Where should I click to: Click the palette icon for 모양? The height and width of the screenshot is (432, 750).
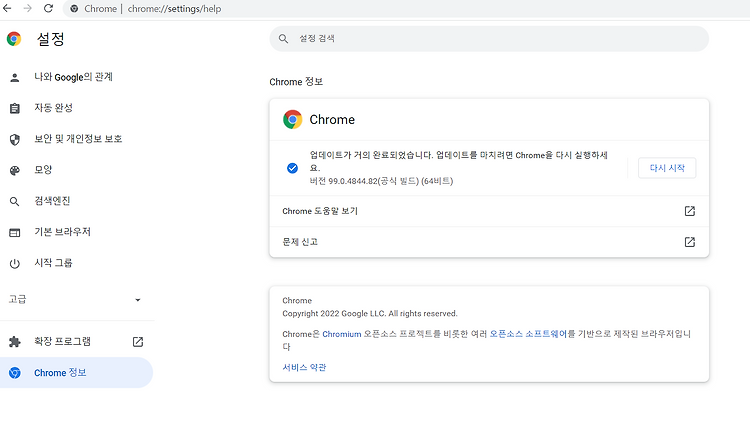[15, 170]
